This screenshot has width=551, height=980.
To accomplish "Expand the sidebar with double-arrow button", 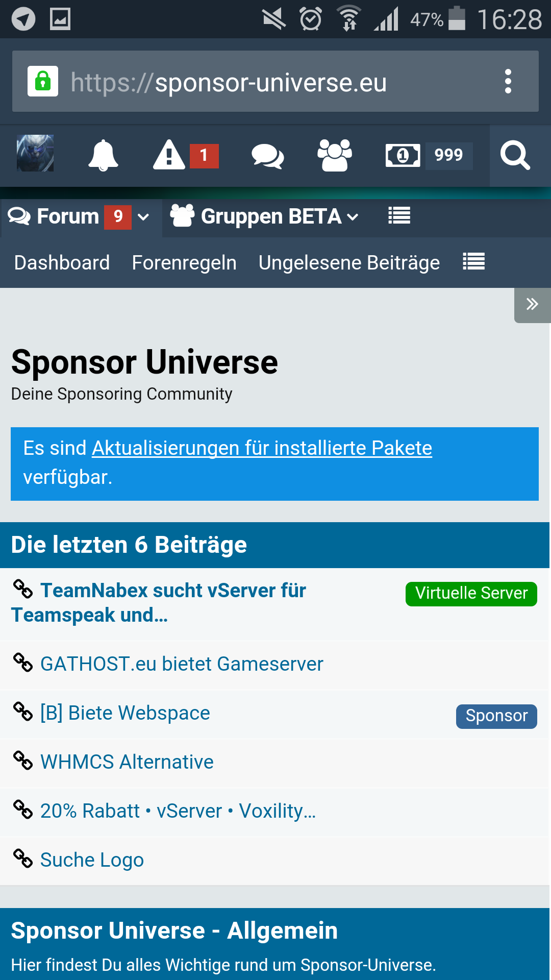I will point(532,305).
